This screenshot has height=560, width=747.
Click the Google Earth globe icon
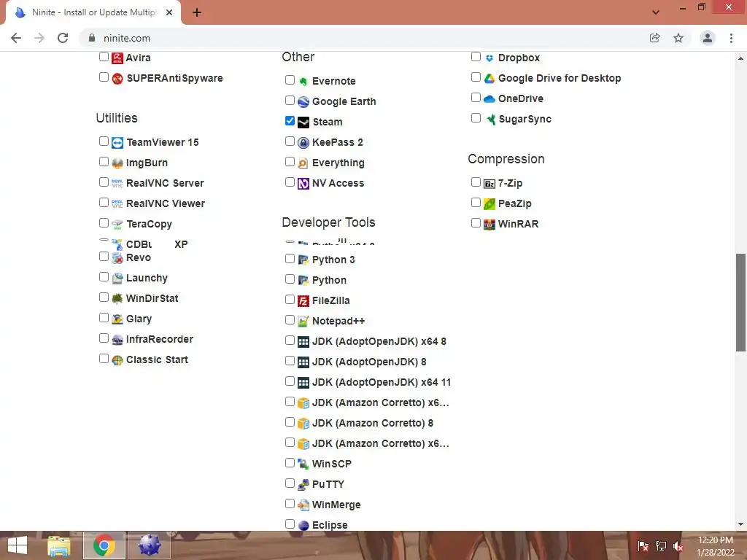pos(303,102)
